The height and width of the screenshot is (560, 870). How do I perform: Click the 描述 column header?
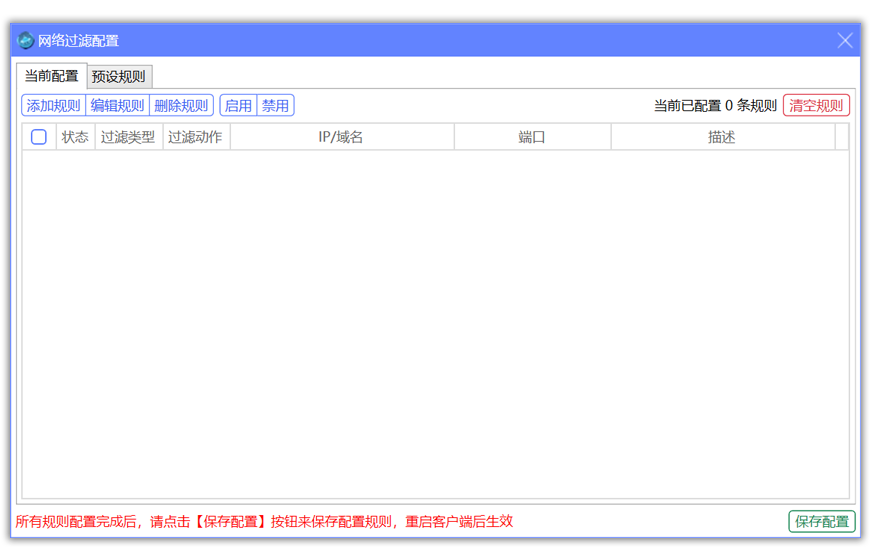tap(722, 138)
